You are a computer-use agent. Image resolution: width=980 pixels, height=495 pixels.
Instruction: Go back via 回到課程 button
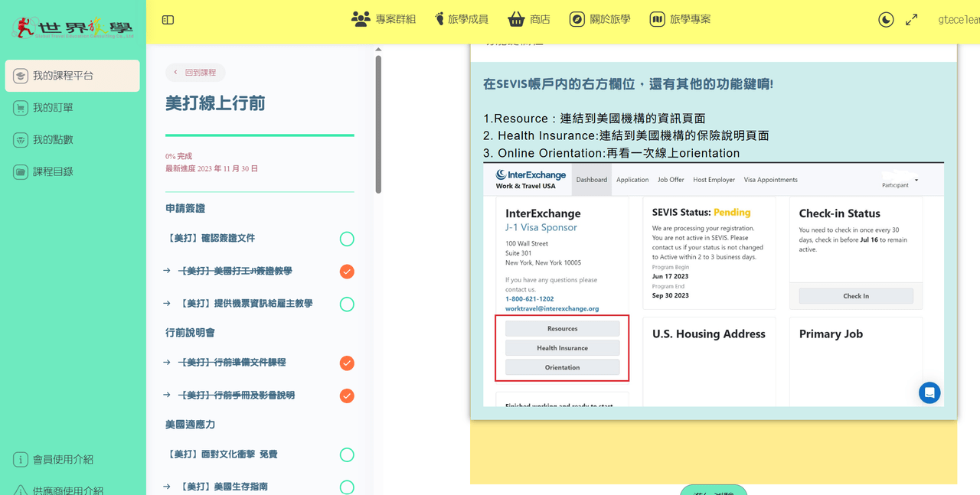(x=195, y=73)
